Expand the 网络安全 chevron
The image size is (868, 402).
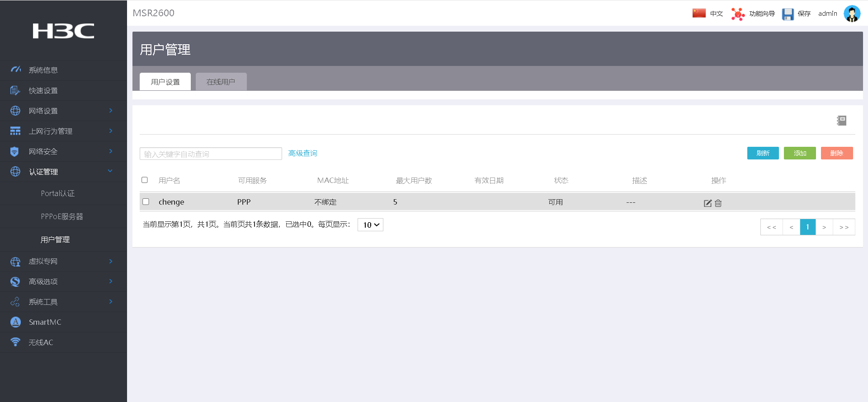(x=111, y=151)
